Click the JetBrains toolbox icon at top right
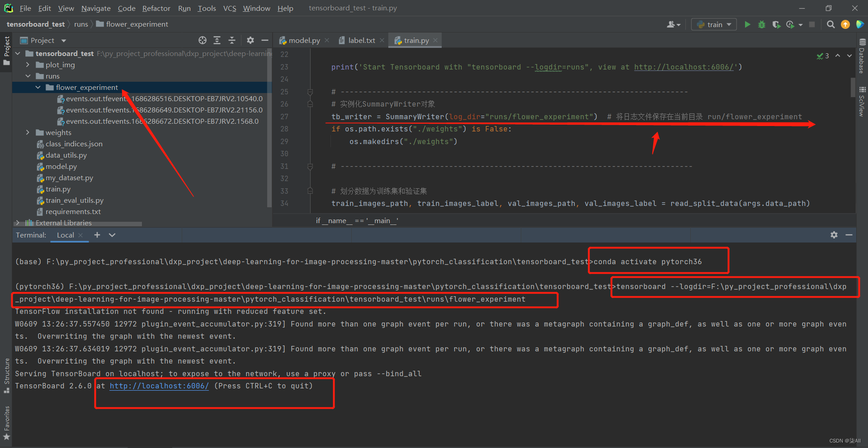Image resolution: width=868 pixels, height=448 pixels. click(860, 24)
